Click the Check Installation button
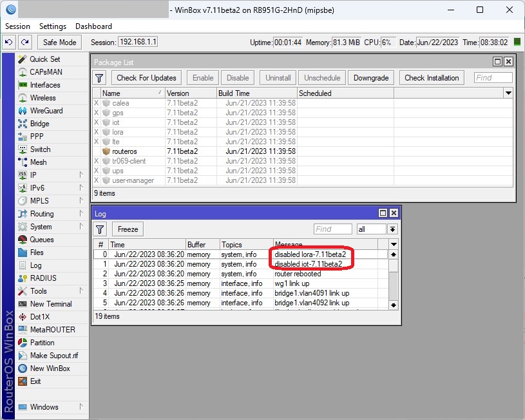 coord(432,78)
